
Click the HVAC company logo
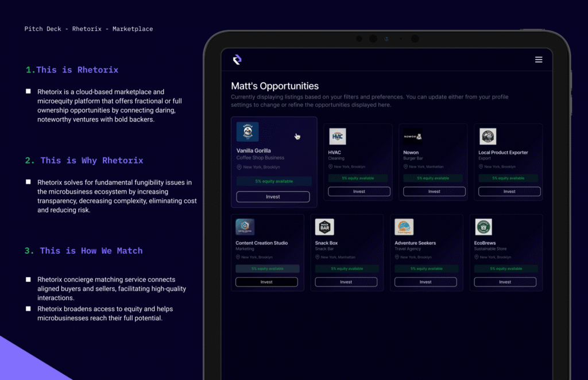click(337, 137)
